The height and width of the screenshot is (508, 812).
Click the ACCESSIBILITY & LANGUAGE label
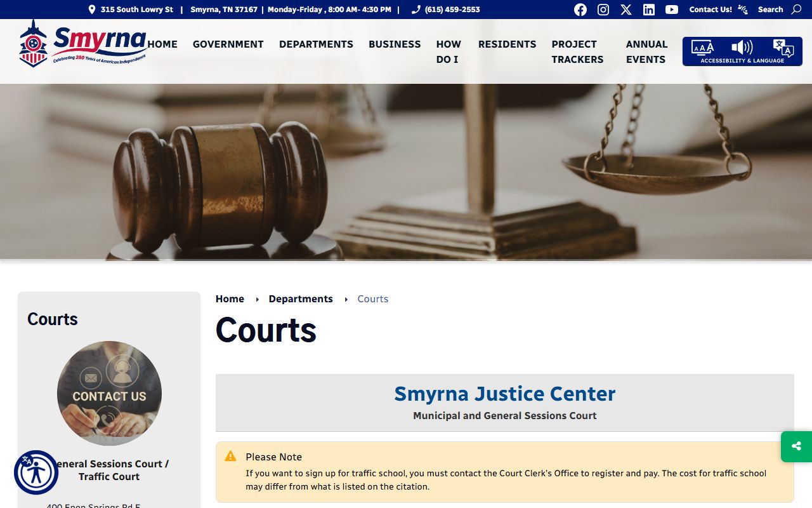pyautogui.click(x=742, y=61)
